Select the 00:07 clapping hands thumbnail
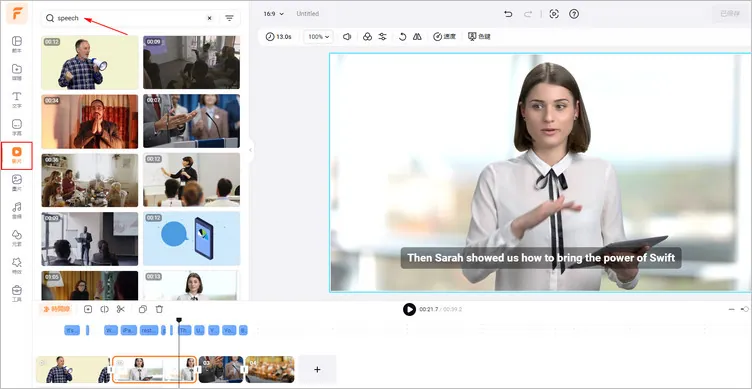This screenshot has height=389, width=752. click(x=191, y=121)
